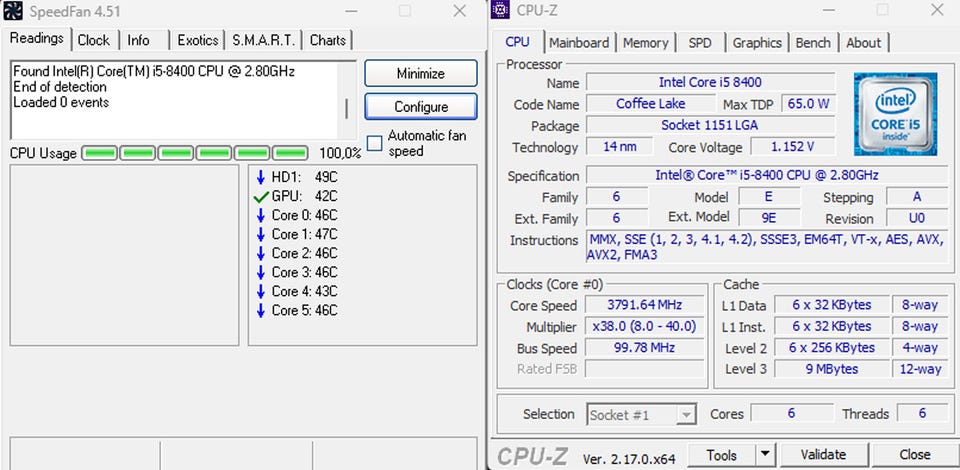Click the down arrow icon beside Core 0
This screenshot has width=960, height=470.
point(260,215)
